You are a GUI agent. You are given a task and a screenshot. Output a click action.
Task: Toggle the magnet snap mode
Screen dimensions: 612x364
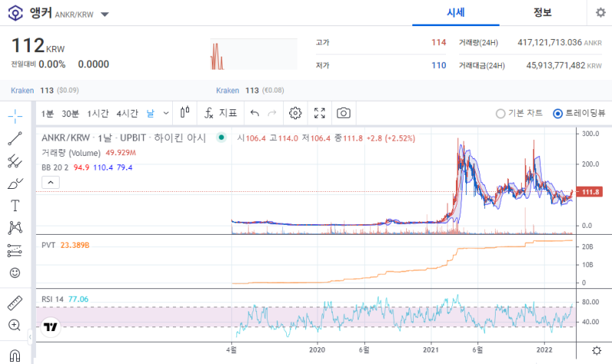pos(15,356)
